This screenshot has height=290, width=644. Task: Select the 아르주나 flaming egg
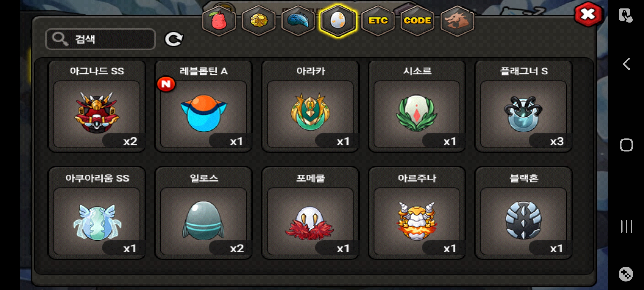click(x=417, y=213)
